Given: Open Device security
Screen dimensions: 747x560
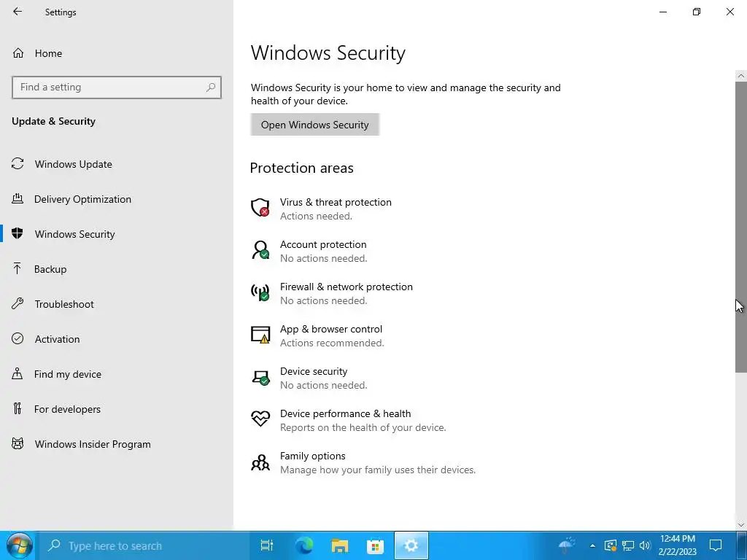Looking at the screenshot, I should (x=314, y=371).
